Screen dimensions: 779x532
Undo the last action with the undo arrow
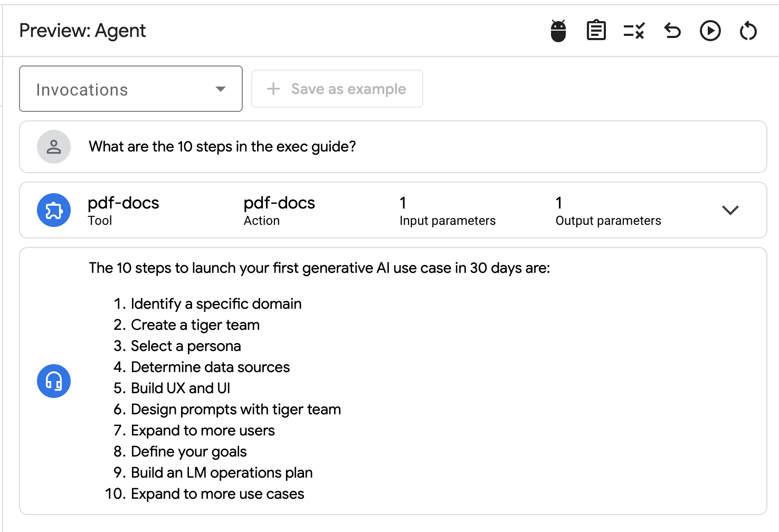point(672,31)
